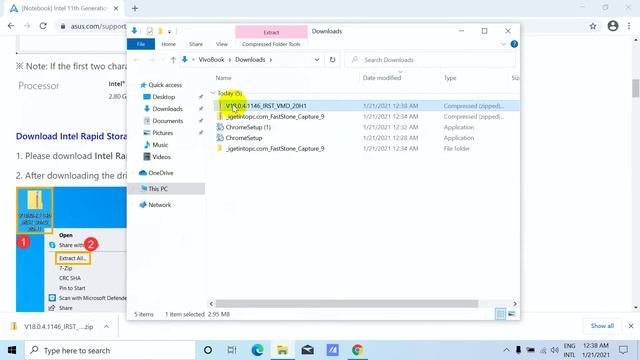Close the ASUS Notebook browser tab

click(116, 8)
